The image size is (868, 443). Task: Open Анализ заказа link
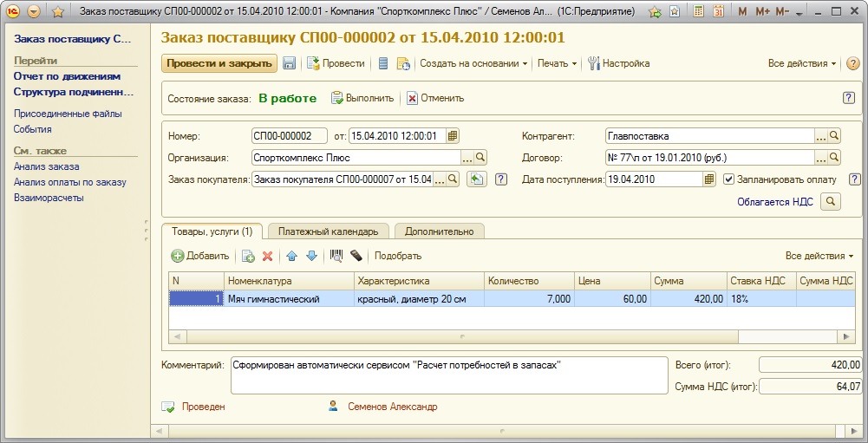click(47, 166)
